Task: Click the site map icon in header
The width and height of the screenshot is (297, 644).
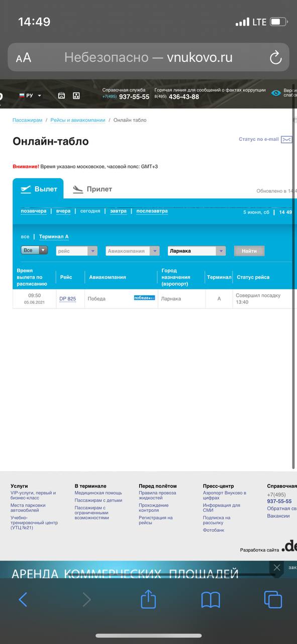Action: coord(76,96)
